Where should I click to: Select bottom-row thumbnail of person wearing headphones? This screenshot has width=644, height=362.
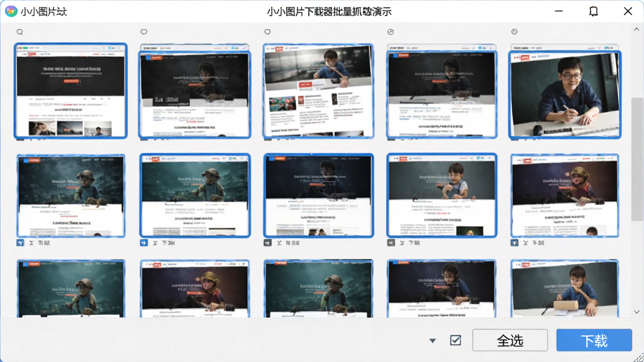tap(441, 288)
